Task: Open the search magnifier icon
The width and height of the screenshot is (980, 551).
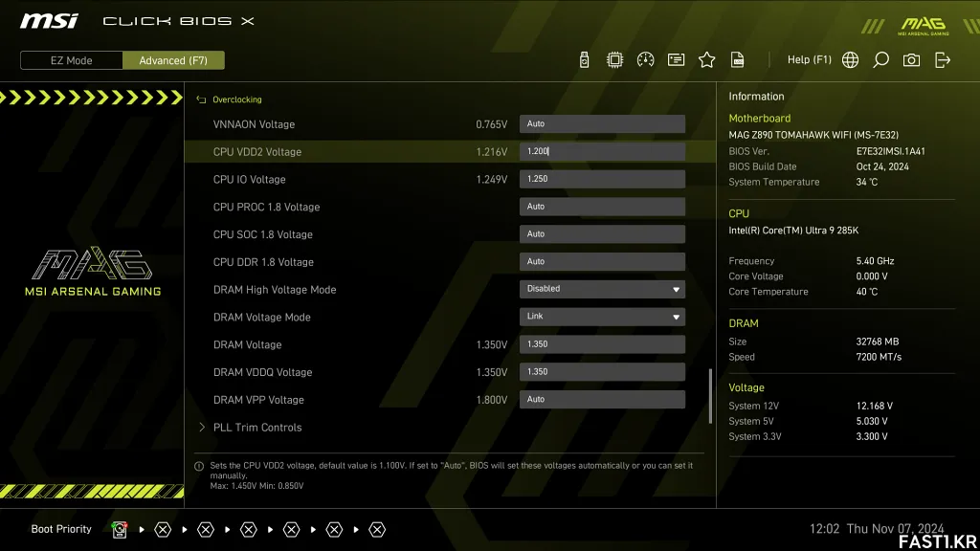Action: tap(880, 60)
